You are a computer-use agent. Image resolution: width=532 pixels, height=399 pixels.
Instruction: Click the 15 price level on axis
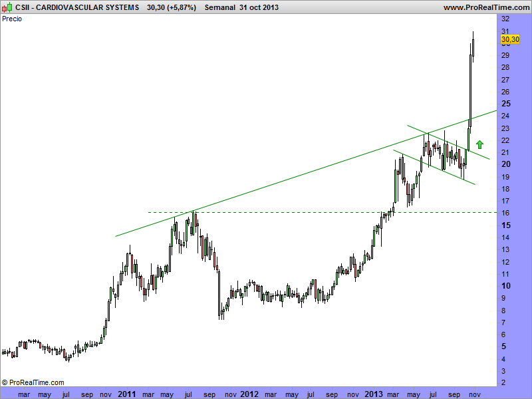[x=506, y=225]
